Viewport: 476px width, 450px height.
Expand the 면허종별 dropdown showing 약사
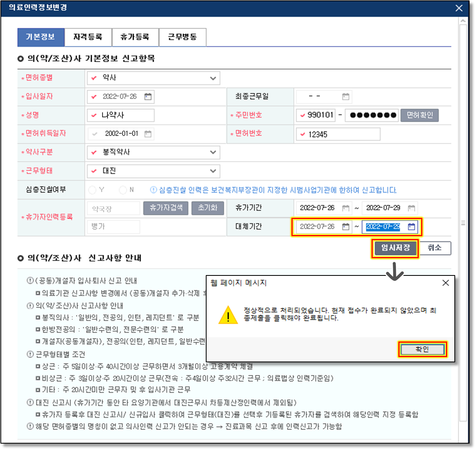(x=213, y=78)
